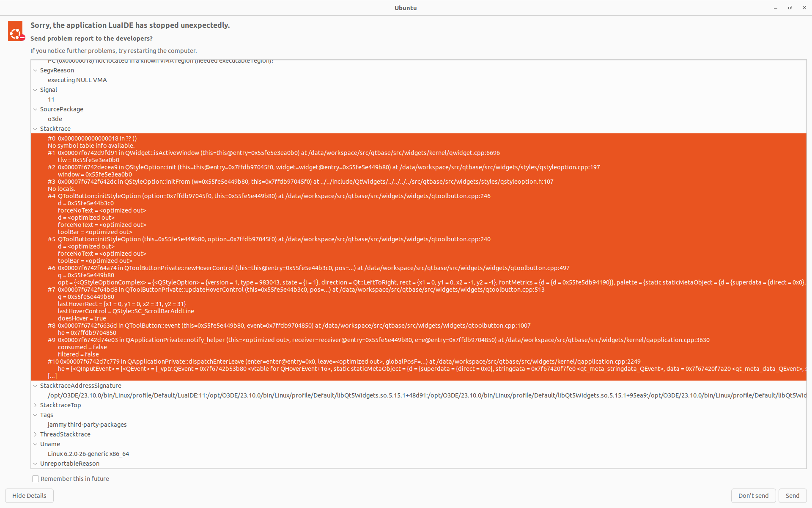
Task: Click the Don't send button
Action: tap(753, 496)
